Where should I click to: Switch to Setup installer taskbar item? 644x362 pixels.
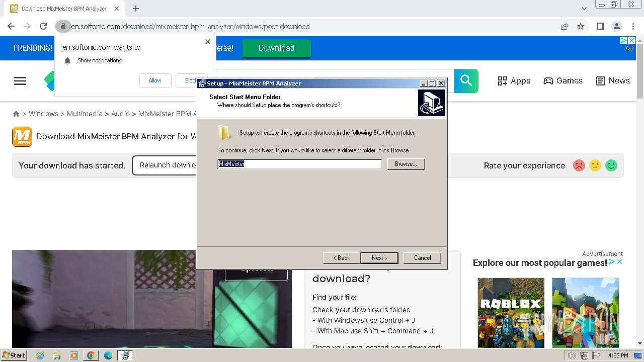[x=125, y=355]
